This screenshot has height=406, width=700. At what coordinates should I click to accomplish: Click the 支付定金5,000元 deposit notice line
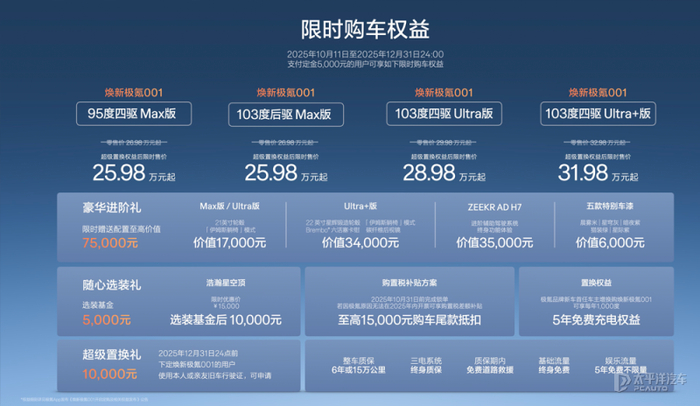pos(365,64)
